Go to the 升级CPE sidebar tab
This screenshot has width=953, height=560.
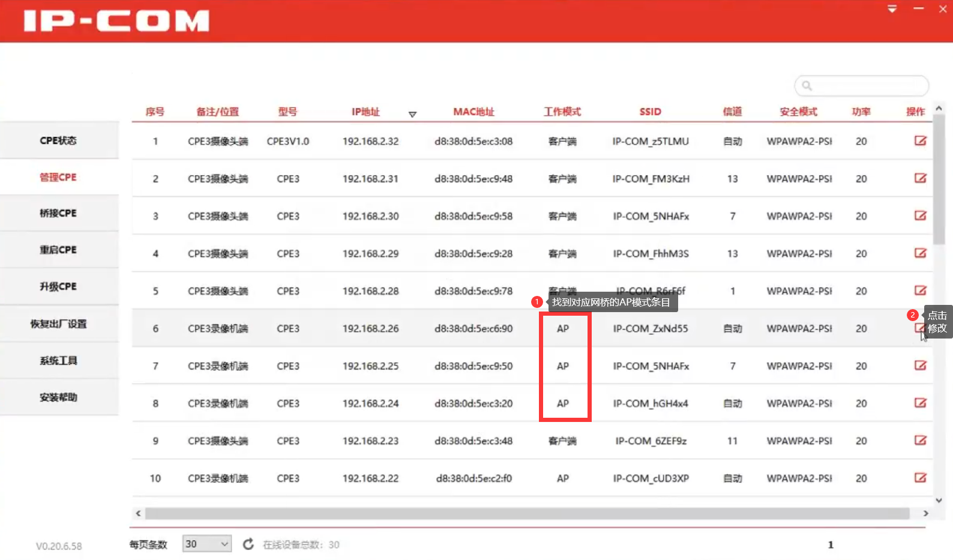click(x=59, y=286)
